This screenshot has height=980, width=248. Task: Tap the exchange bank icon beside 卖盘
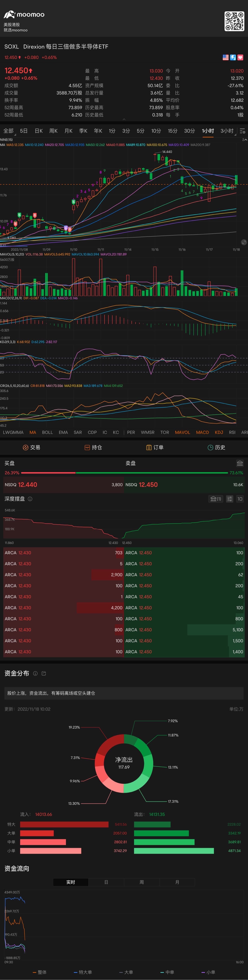coord(240,463)
